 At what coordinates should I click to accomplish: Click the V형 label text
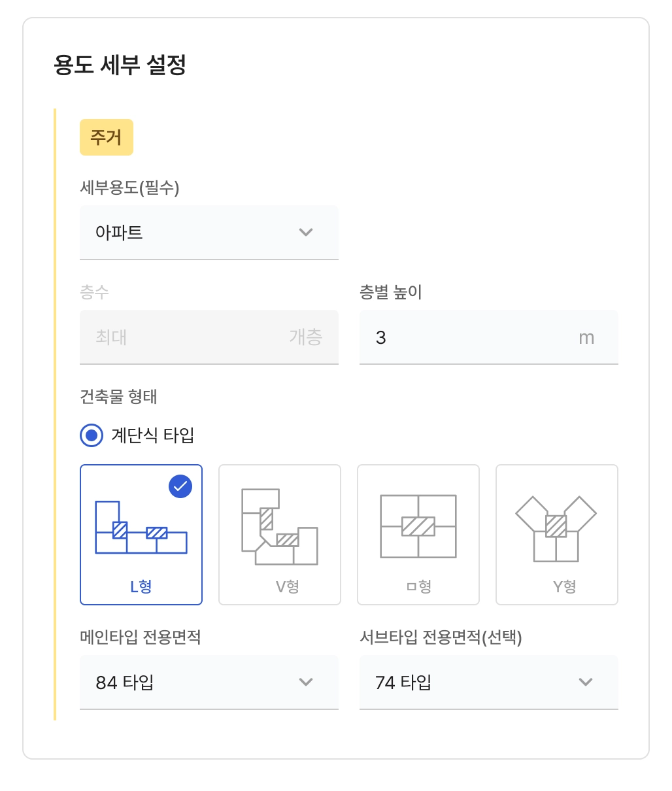pos(288,586)
